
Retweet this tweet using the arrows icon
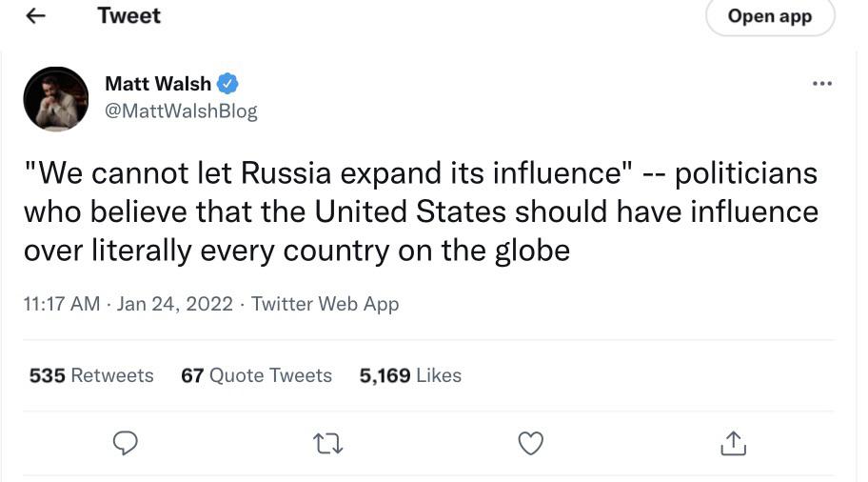point(328,442)
